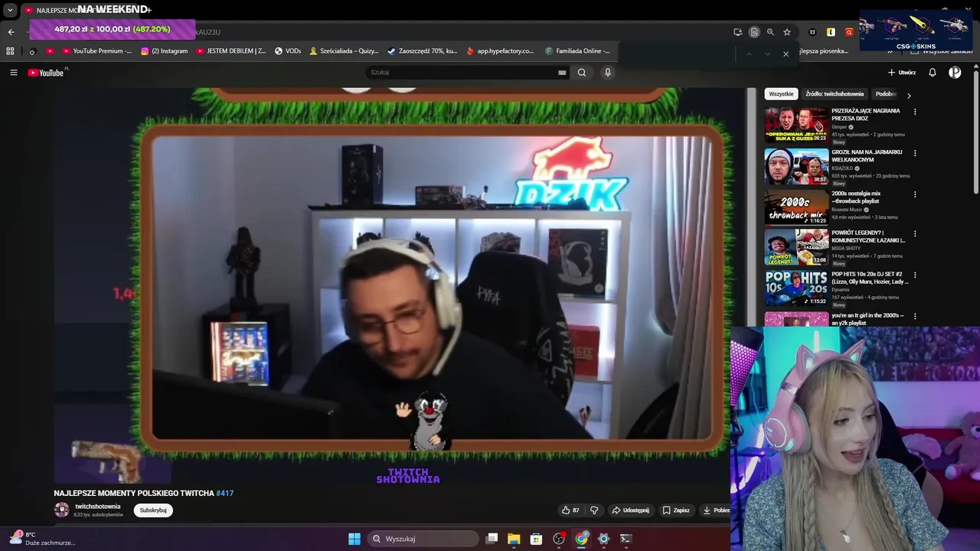The image size is (980, 551).
Task: Open options for POWRÓT LEGENDY video
Action: pyautogui.click(x=914, y=233)
